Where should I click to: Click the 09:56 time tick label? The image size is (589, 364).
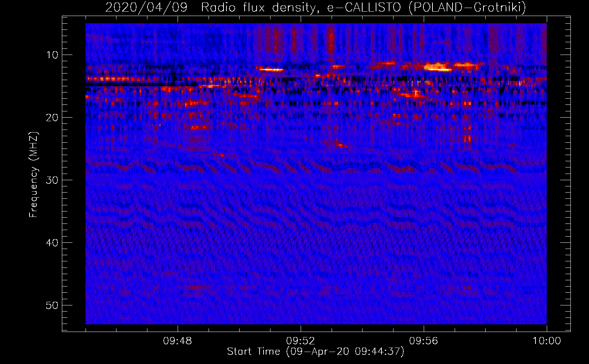point(424,341)
